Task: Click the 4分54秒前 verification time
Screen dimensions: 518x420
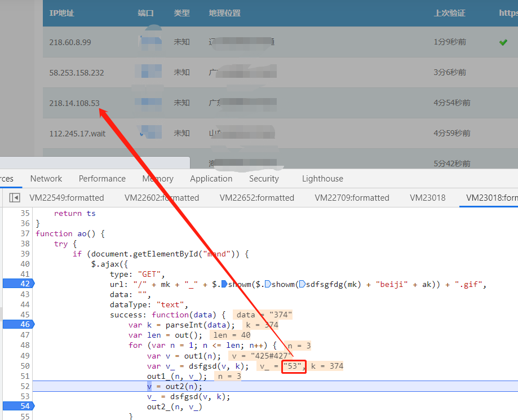Action: pyautogui.click(x=452, y=103)
